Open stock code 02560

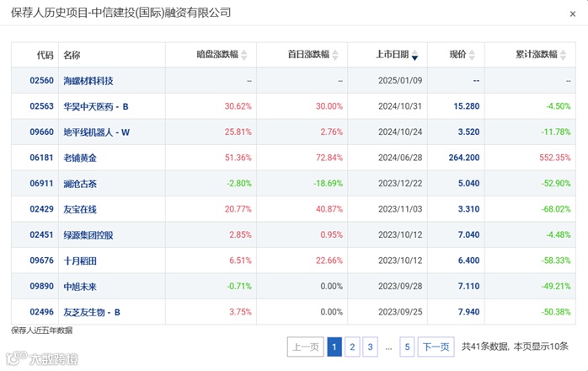tap(41, 81)
